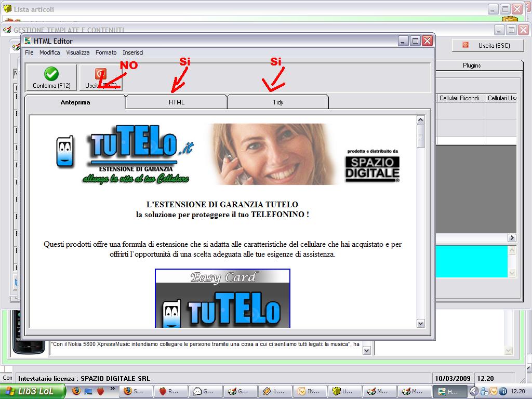Click the orange tray icon next to the users icon
This screenshot has height=399, width=532.
pyautogui.click(x=494, y=391)
